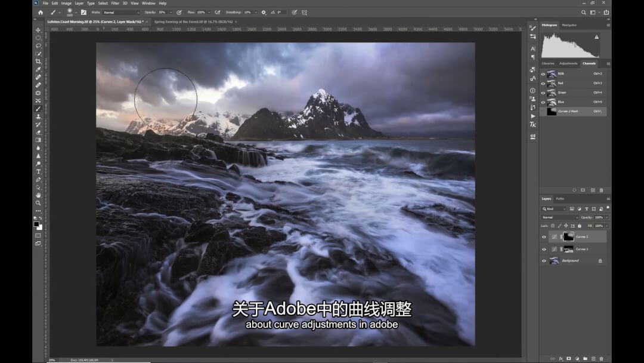Select the Crop tool
The height and width of the screenshot is (363, 644).
point(38,61)
